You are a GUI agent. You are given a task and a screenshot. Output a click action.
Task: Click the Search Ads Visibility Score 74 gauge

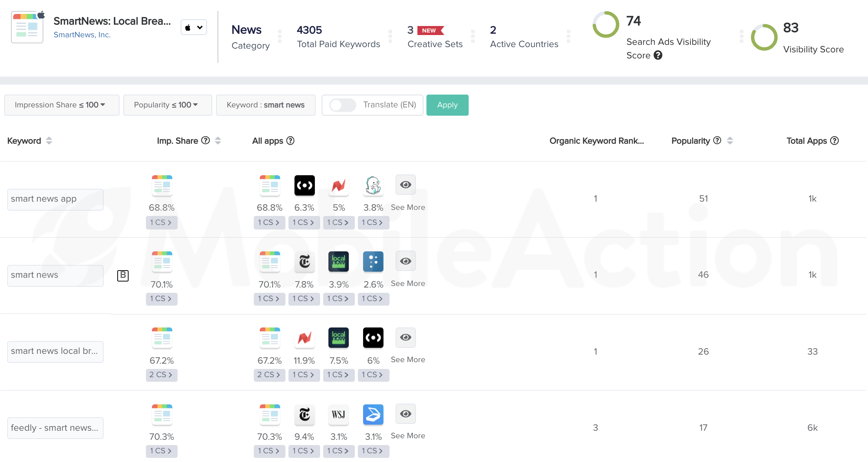(606, 24)
